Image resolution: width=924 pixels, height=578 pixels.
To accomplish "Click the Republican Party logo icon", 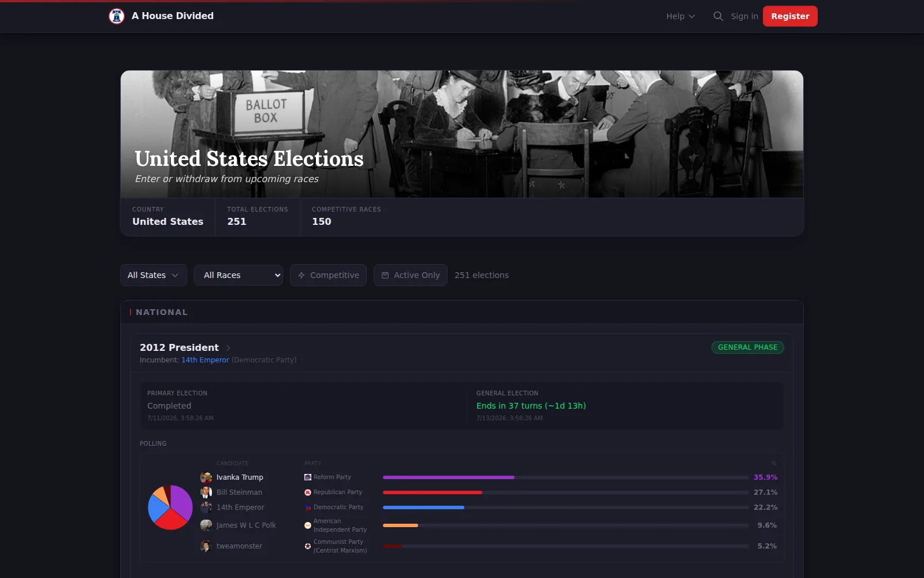I will pos(308,492).
